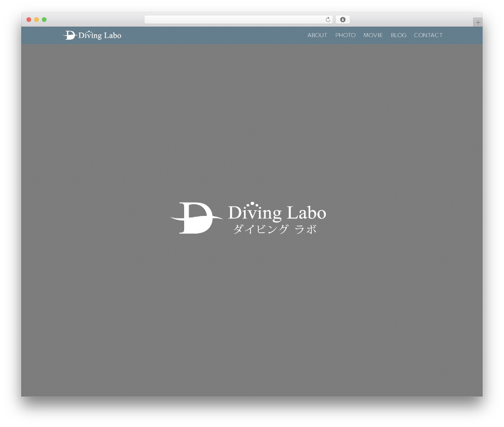The height and width of the screenshot is (427, 504).
Task: Go to the PHOTO page
Action: pos(345,35)
